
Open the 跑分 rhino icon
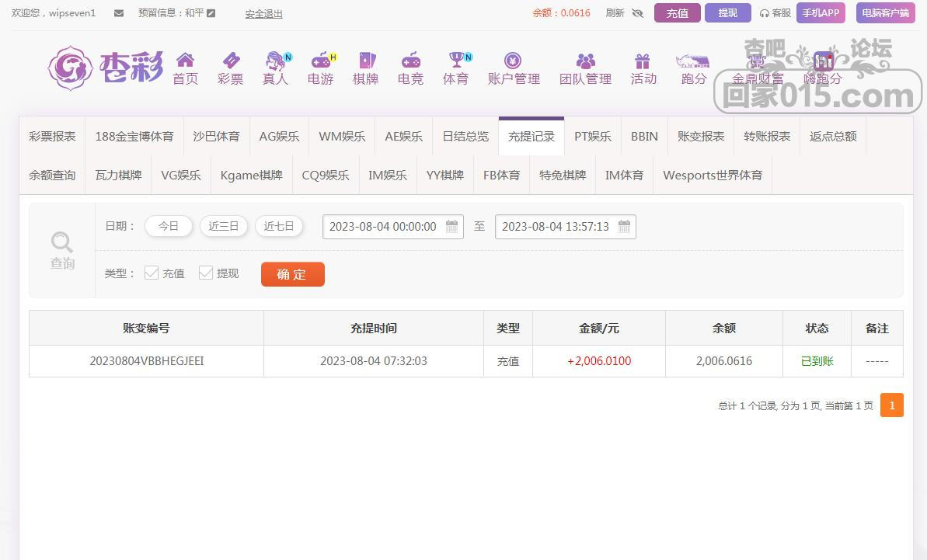click(x=692, y=61)
